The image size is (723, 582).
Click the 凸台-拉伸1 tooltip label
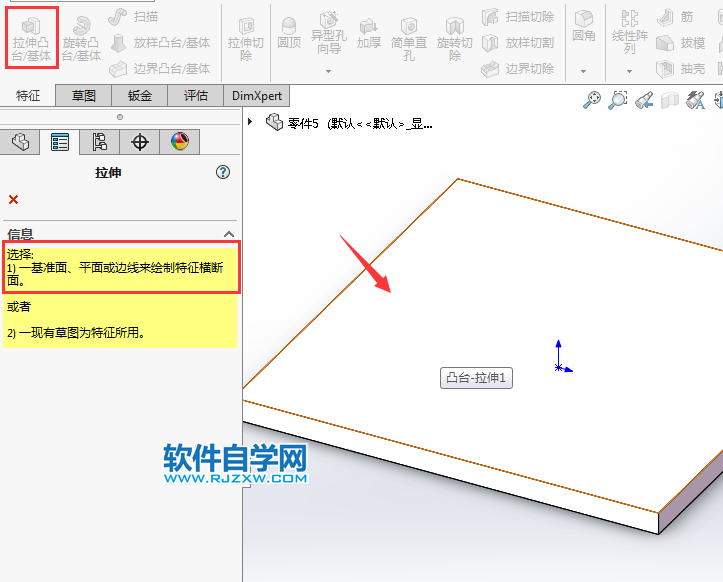click(x=476, y=378)
